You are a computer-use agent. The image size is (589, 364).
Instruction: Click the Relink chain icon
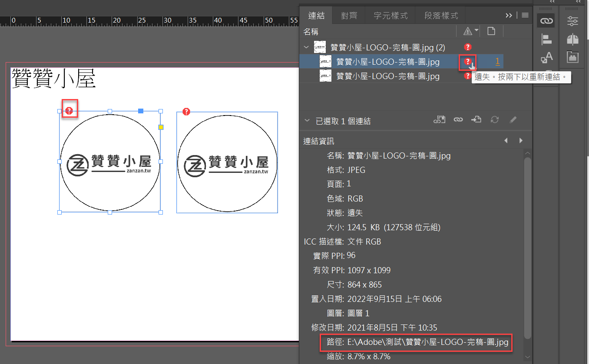pos(458,120)
